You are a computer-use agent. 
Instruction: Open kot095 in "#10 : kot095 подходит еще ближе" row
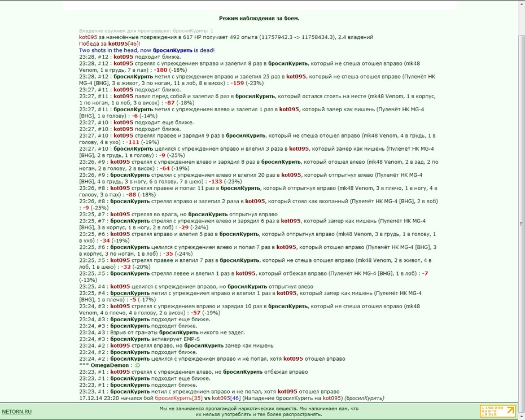pyautogui.click(x=123, y=123)
